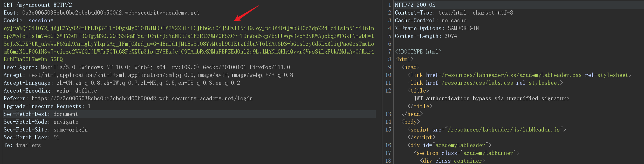Click the "Cache-Control: no-cache" response line
Screen dimensions: 644x164
[431, 20]
